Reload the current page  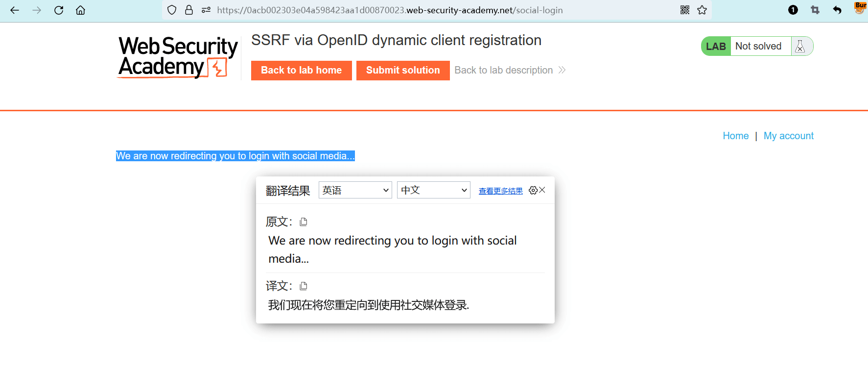(59, 10)
